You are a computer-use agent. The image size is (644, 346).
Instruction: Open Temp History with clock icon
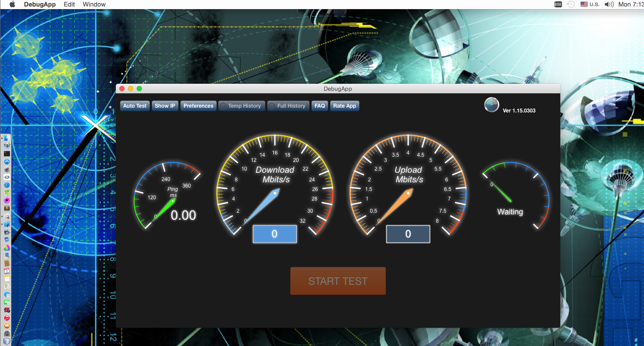[x=241, y=106]
